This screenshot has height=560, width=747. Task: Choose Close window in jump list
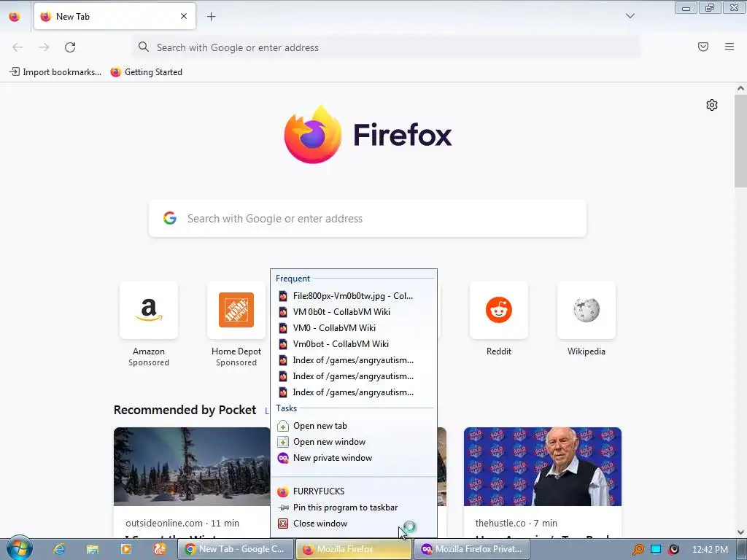[354, 524]
